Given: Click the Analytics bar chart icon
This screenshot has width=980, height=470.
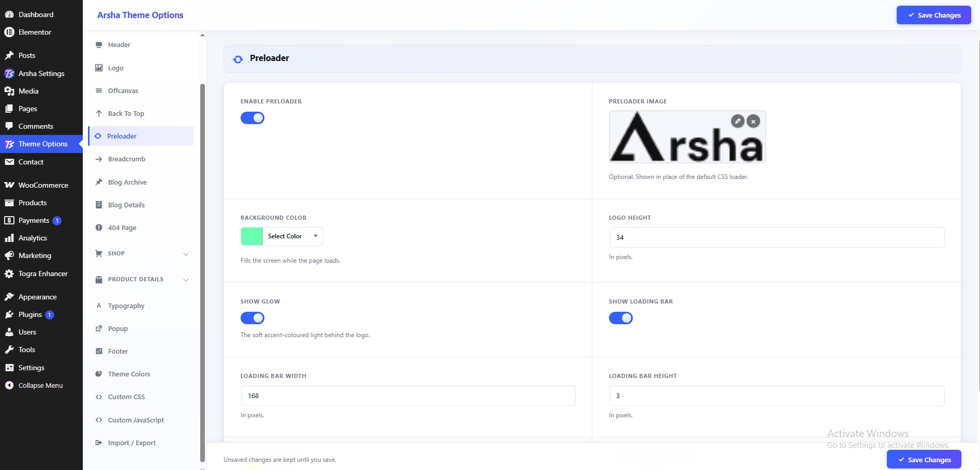Looking at the screenshot, I should tap(9, 238).
